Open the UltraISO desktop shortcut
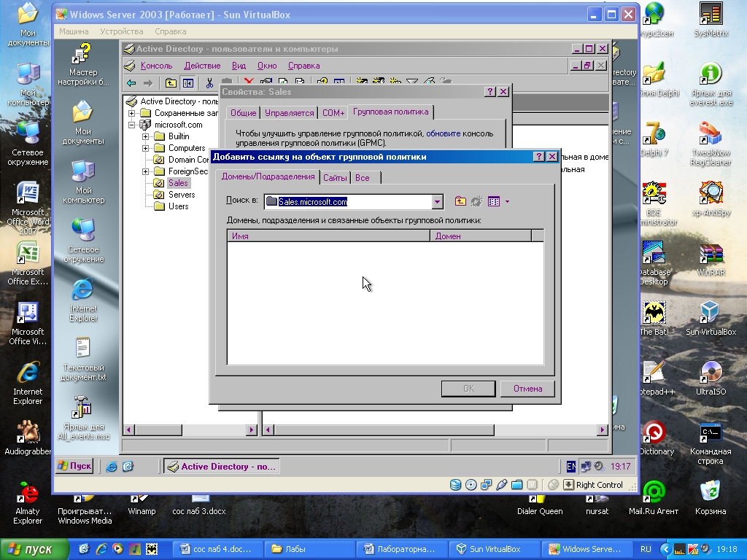Viewport: 747px width, 560px height. 711,378
